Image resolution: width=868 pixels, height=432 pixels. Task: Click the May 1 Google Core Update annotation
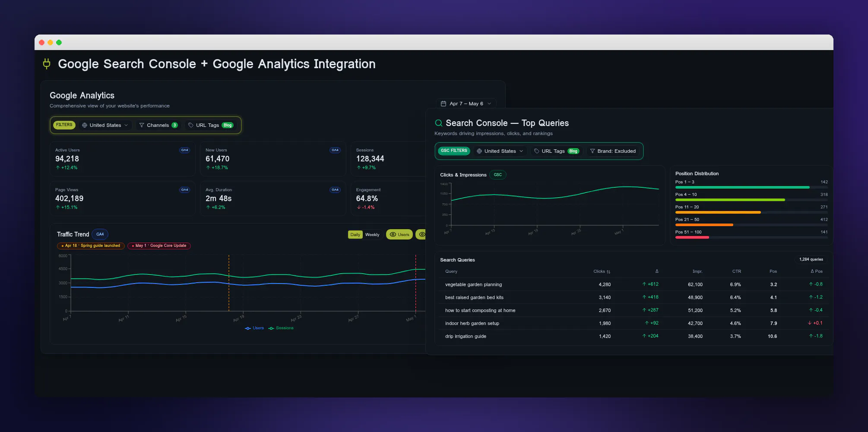(x=159, y=246)
